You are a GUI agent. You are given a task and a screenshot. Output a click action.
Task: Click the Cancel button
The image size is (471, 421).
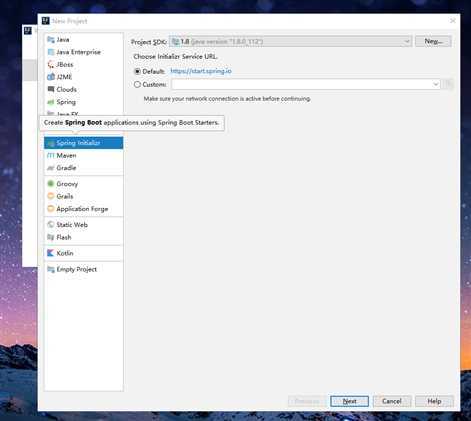pyautogui.click(x=392, y=401)
